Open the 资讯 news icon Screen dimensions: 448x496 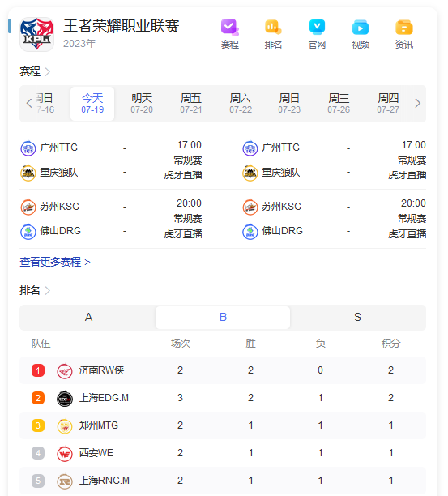(404, 34)
